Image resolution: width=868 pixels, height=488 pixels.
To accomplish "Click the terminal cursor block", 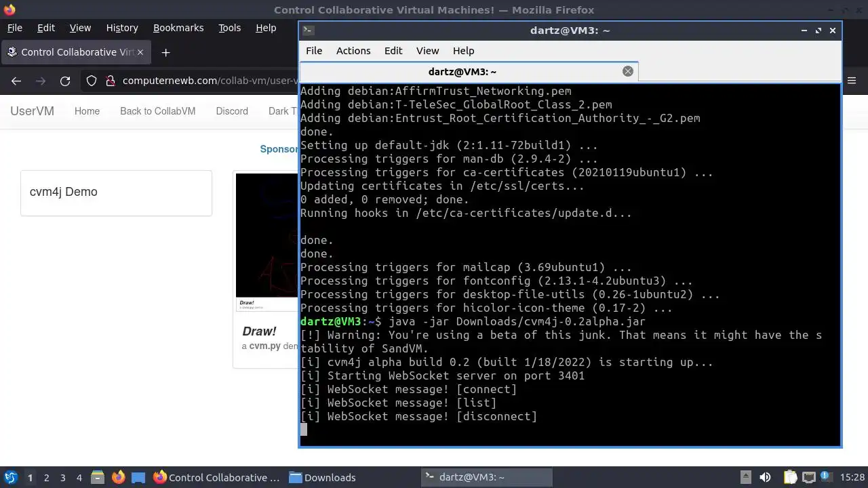I will tap(304, 429).
